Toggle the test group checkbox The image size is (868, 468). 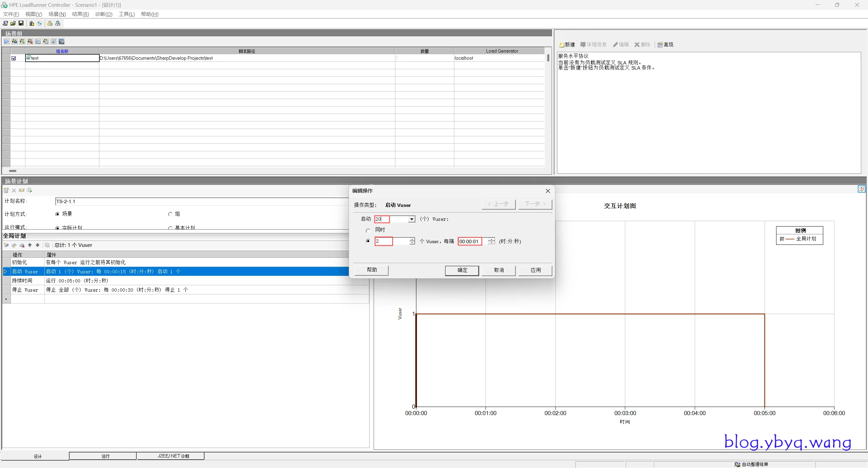pyautogui.click(x=14, y=58)
